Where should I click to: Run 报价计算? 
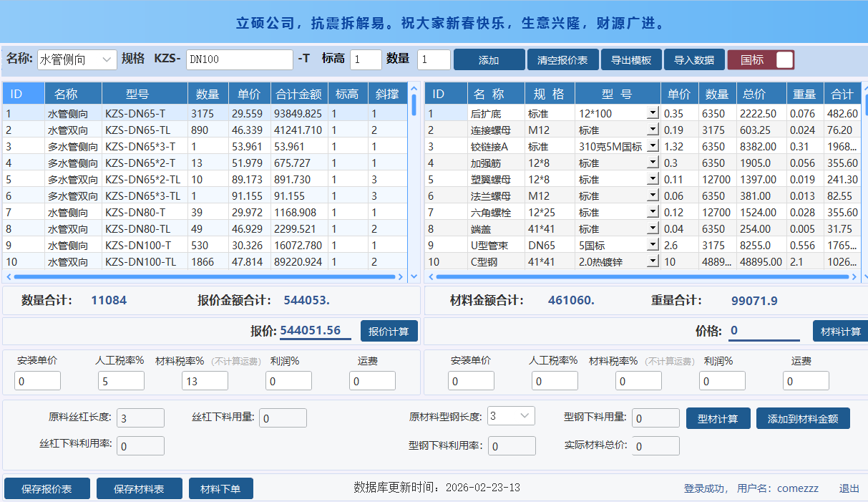[389, 332]
